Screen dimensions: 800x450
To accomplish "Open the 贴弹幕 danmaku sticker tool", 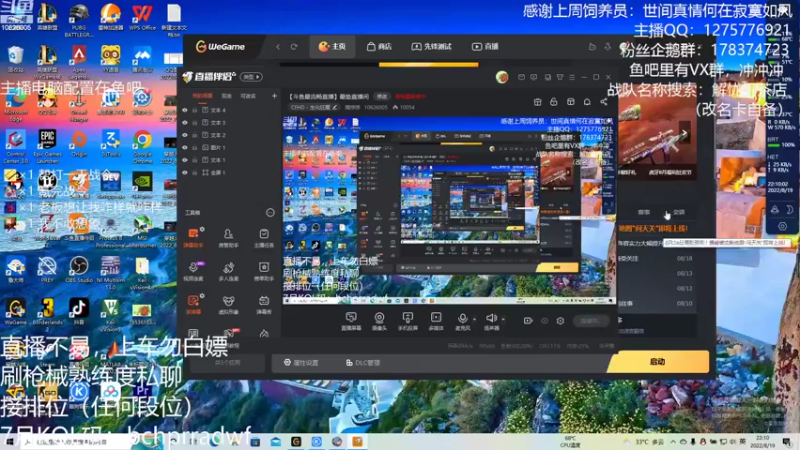I will (193, 304).
